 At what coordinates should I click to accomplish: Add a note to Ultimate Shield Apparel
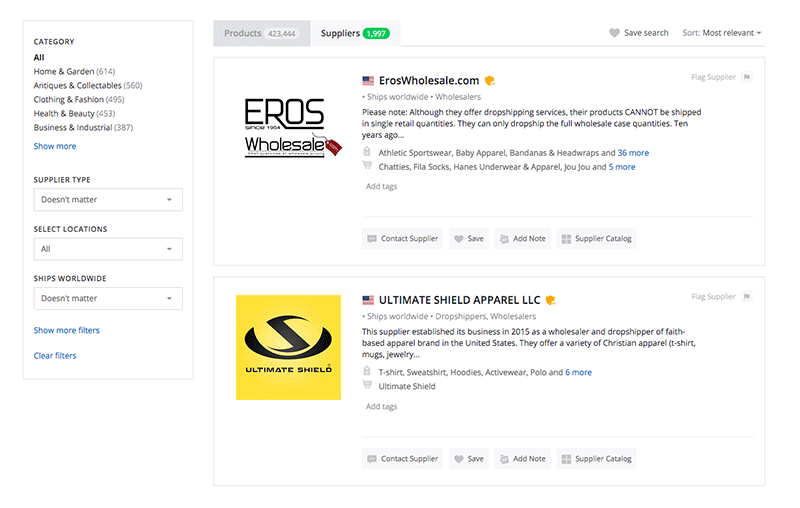522,459
